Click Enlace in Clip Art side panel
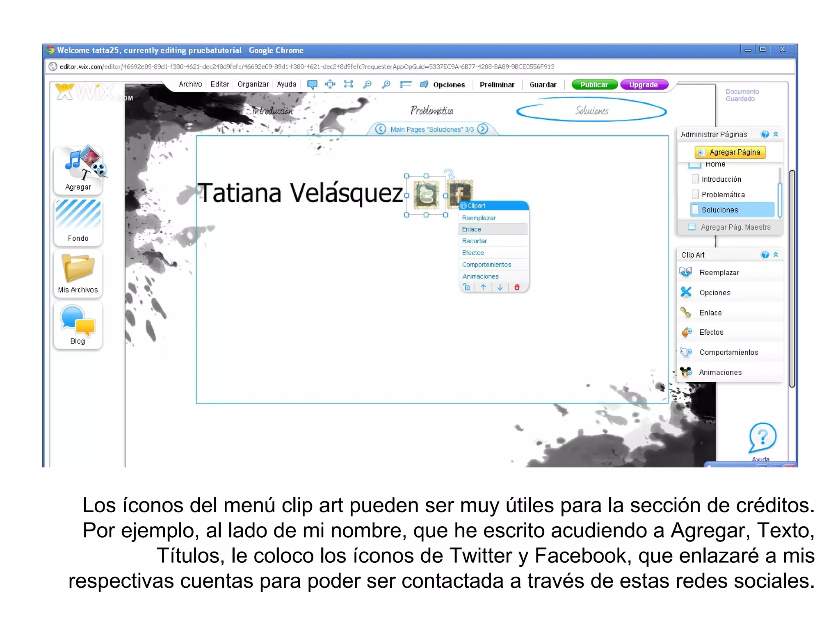Screen dimensions: 840x630 click(x=730, y=313)
